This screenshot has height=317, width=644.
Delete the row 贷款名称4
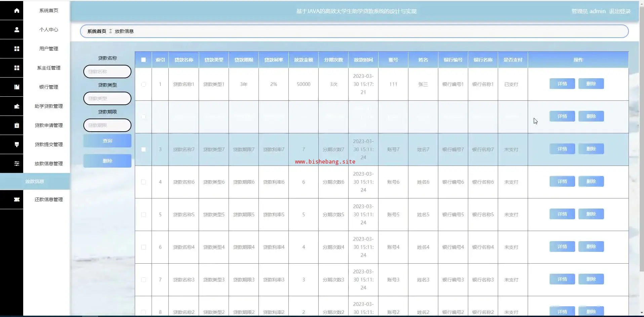(x=591, y=246)
